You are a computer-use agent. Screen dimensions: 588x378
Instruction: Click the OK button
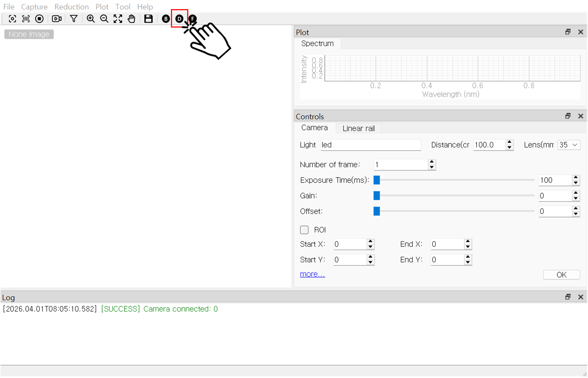point(562,275)
